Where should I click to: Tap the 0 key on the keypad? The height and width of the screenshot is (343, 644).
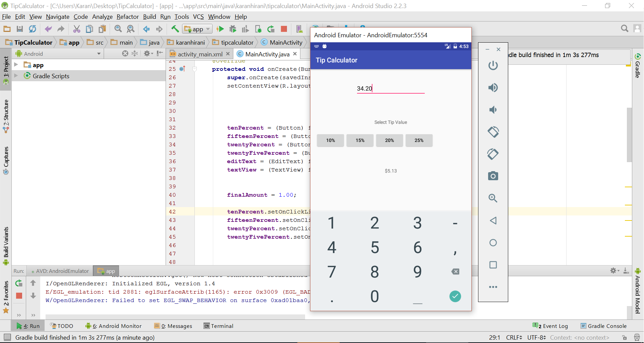(375, 297)
